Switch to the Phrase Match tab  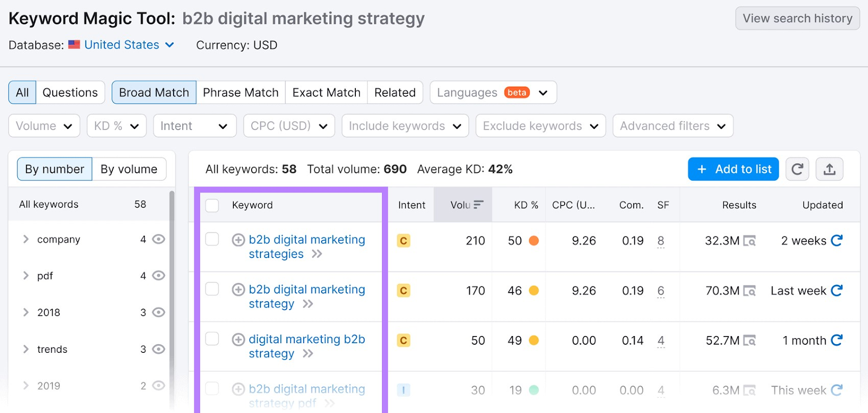(x=240, y=93)
